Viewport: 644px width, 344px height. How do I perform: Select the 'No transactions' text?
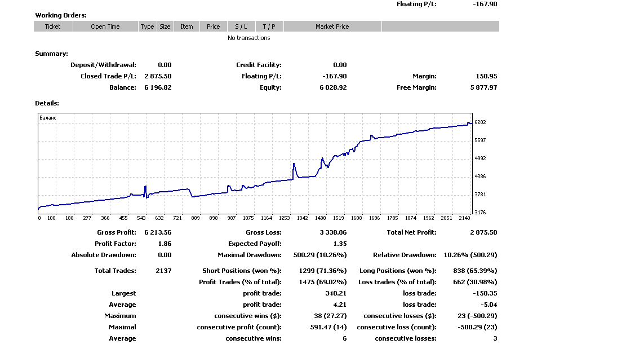click(x=249, y=38)
